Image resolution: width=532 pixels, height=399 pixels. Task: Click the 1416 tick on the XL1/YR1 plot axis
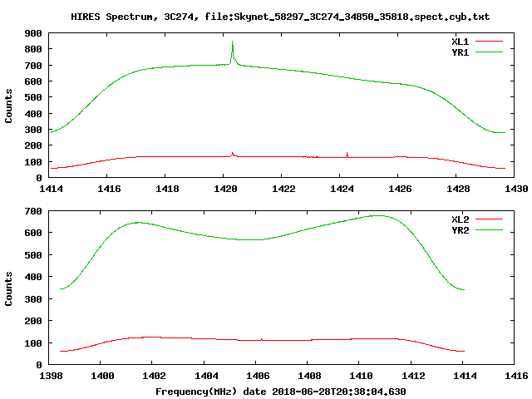[109, 189]
